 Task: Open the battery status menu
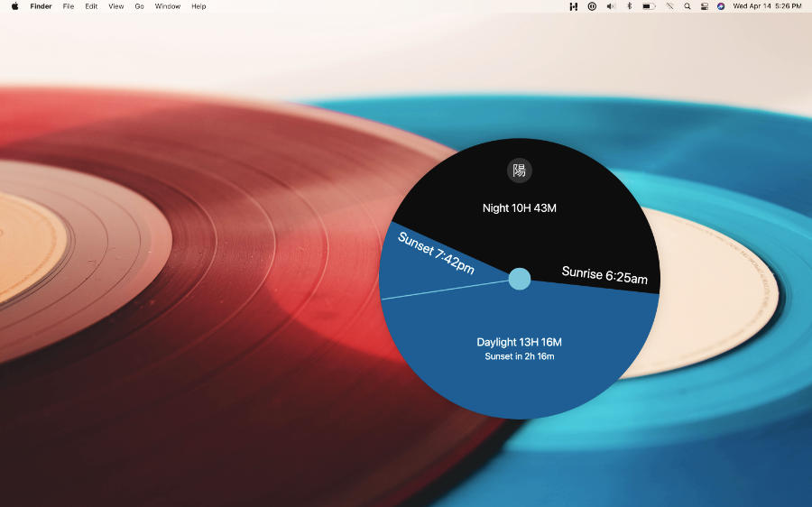[649, 6]
